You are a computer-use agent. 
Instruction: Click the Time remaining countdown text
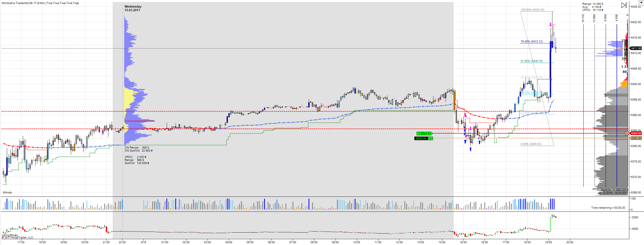click(608, 208)
